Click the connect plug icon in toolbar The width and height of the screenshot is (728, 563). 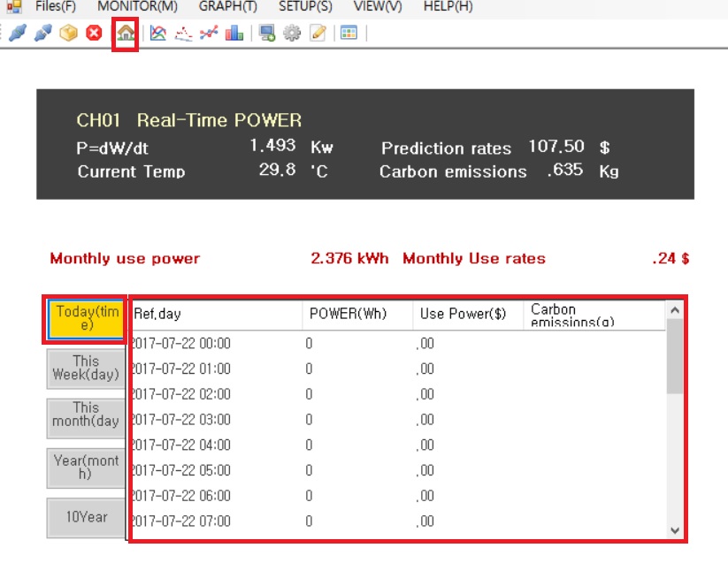point(18,33)
